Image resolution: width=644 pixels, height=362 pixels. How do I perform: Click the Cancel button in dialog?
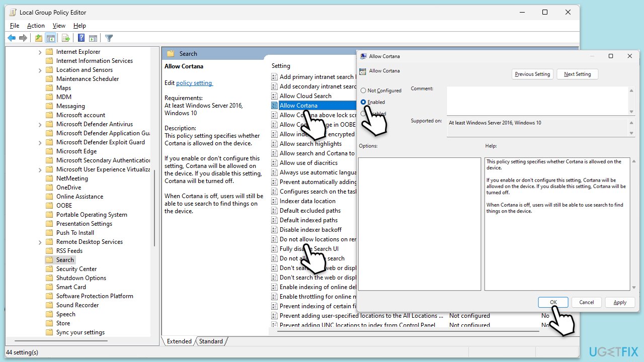pyautogui.click(x=587, y=302)
